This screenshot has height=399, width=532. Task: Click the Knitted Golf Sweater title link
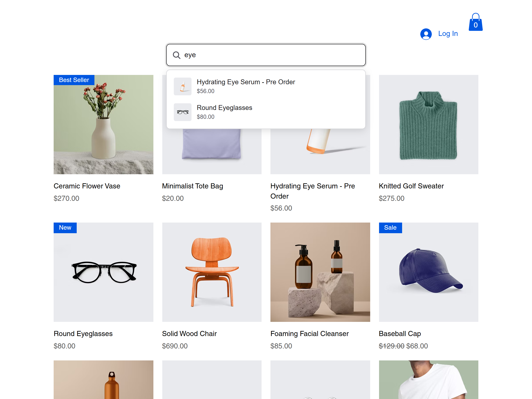pyautogui.click(x=411, y=186)
